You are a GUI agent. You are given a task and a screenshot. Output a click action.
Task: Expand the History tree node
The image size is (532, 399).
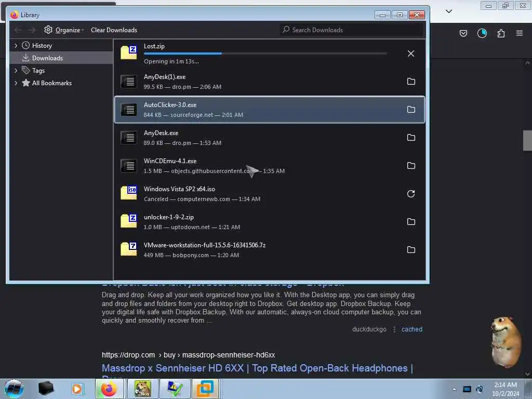[16, 46]
